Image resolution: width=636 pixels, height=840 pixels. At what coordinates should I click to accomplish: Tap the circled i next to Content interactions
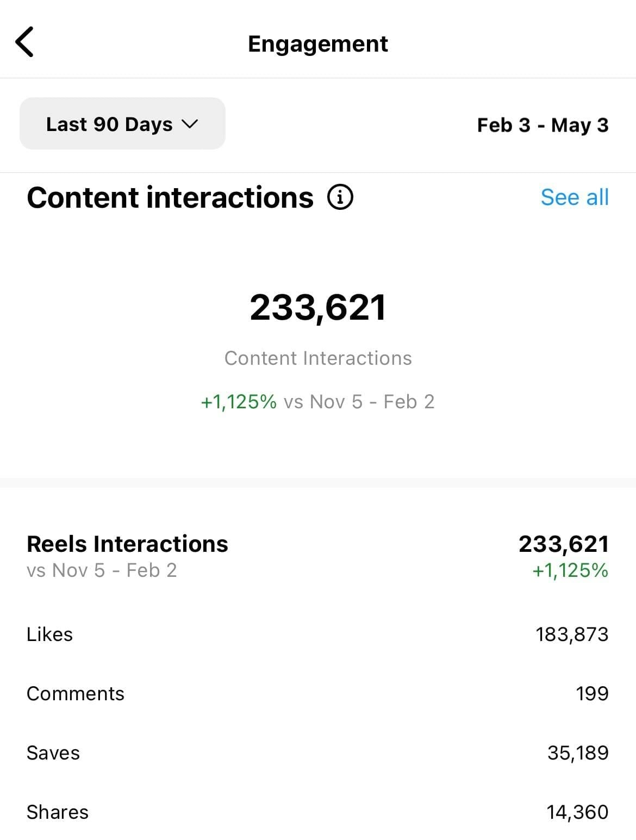340,197
